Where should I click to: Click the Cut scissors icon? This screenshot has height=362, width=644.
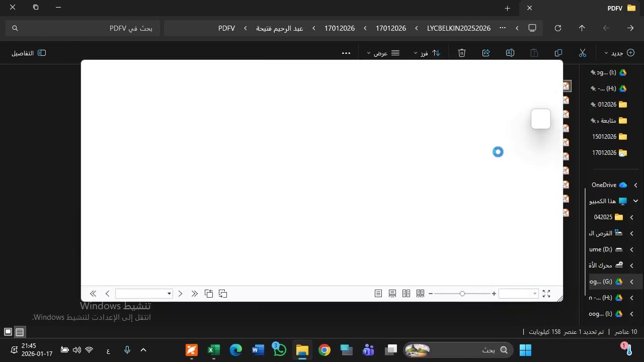[x=583, y=53]
